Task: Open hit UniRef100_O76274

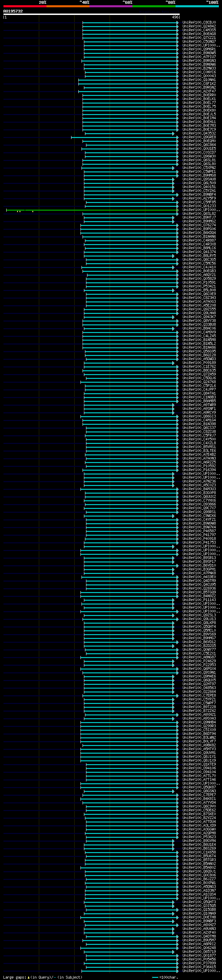Action: point(199,225)
